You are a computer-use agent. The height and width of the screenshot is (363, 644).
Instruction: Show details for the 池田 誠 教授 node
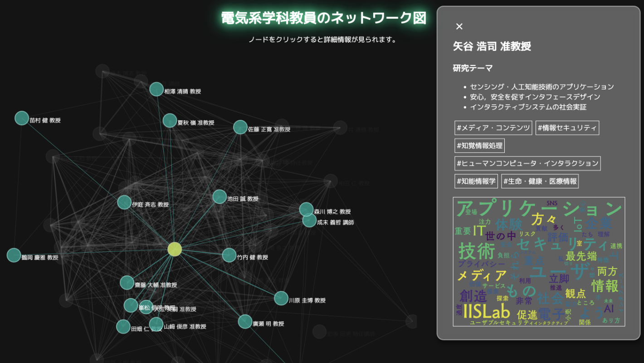coord(220,197)
